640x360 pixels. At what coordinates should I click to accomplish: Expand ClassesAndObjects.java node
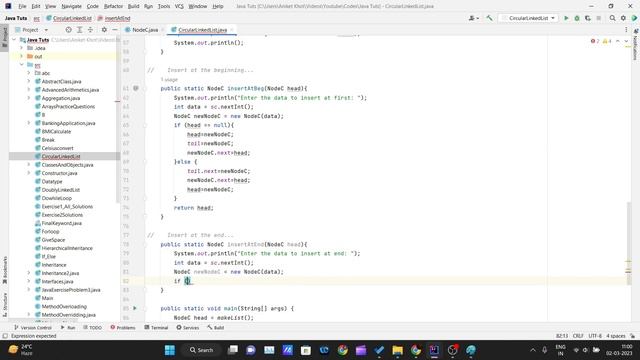[29, 164]
